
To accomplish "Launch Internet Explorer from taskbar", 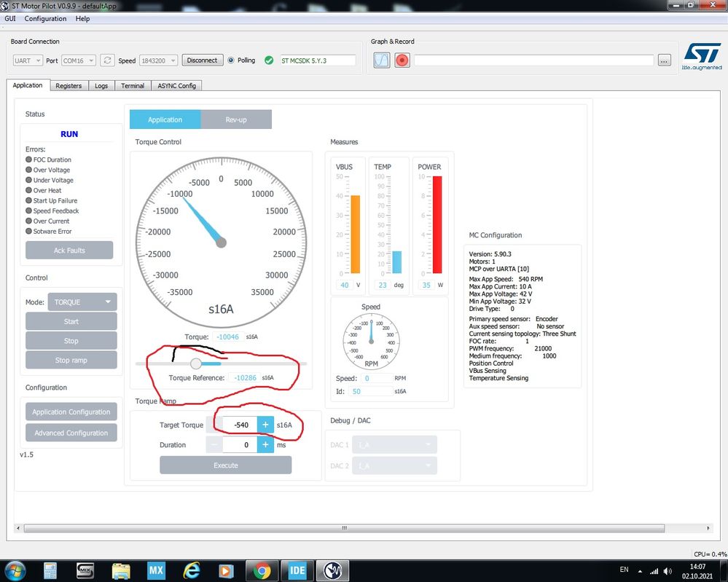I will (191, 570).
